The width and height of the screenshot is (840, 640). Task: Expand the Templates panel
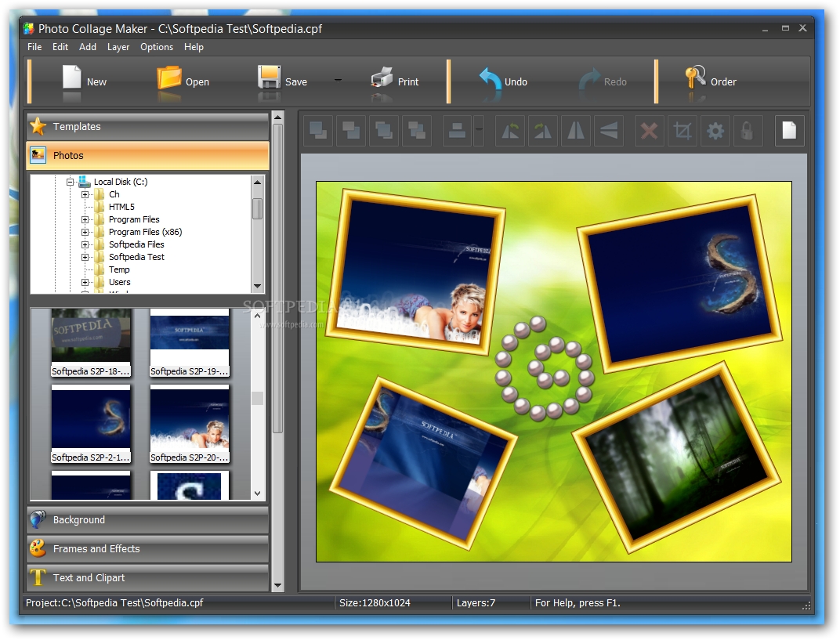(147, 126)
